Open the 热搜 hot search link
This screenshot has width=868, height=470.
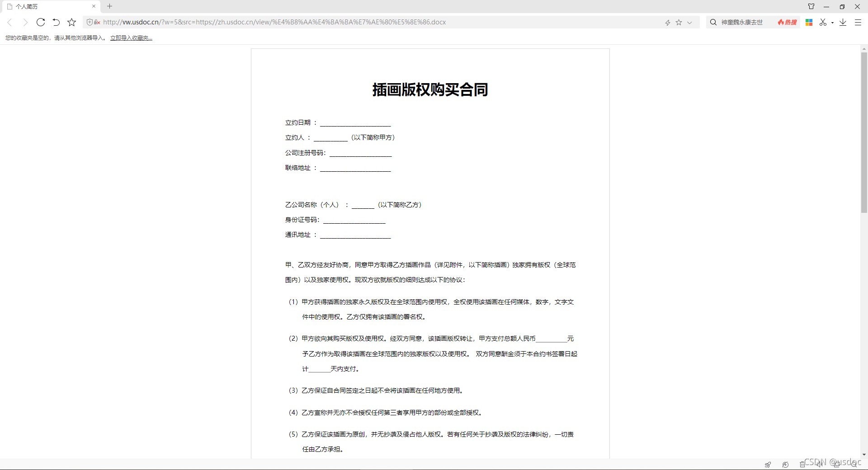(x=788, y=22)
